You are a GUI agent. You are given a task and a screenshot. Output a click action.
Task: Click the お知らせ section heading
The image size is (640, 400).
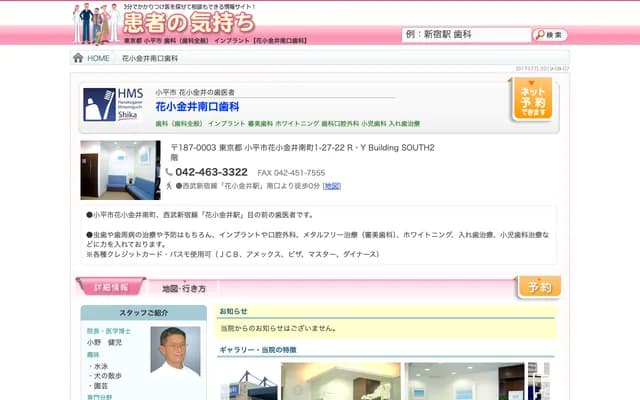pyautogui.click(x=233, y=311)
